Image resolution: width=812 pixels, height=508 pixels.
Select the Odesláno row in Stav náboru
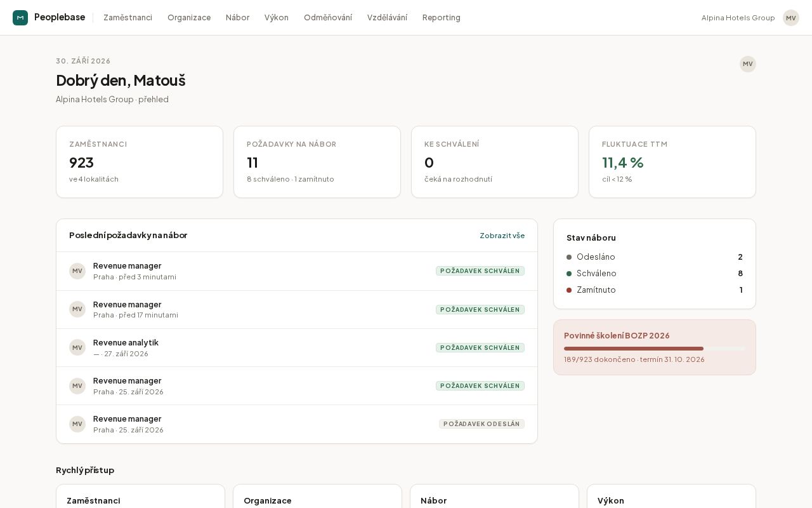[x=655, y=257]
